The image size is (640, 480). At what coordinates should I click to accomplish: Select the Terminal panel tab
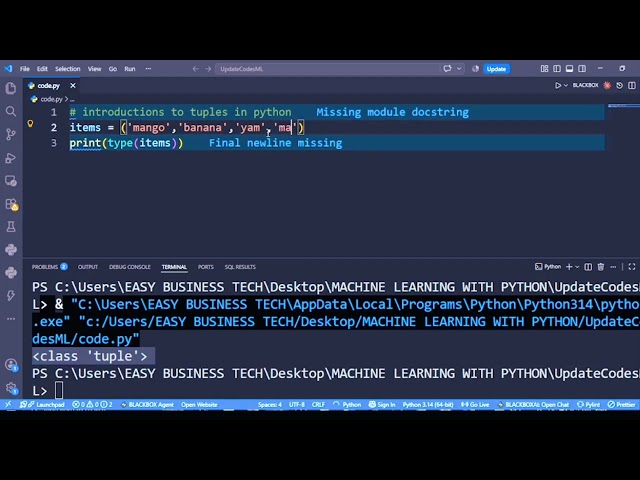click(174, 267)
